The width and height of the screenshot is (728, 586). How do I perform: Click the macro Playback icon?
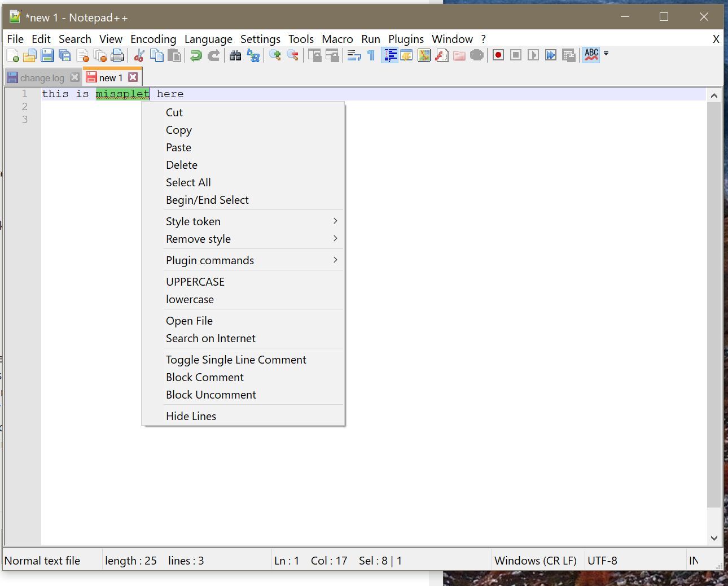click(x=533, y=55)
